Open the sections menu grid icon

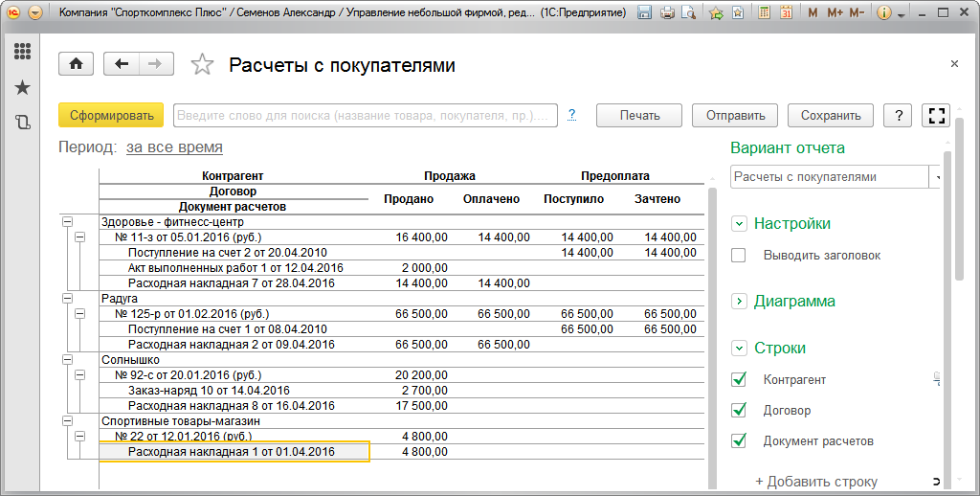coord(22,52)
